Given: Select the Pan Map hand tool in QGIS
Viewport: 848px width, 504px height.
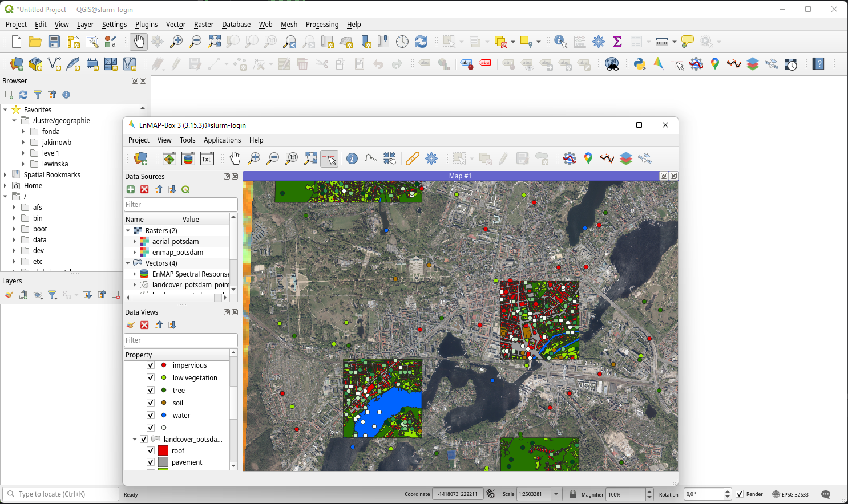Looking at the screenshot, I should [x=139, y=42].
